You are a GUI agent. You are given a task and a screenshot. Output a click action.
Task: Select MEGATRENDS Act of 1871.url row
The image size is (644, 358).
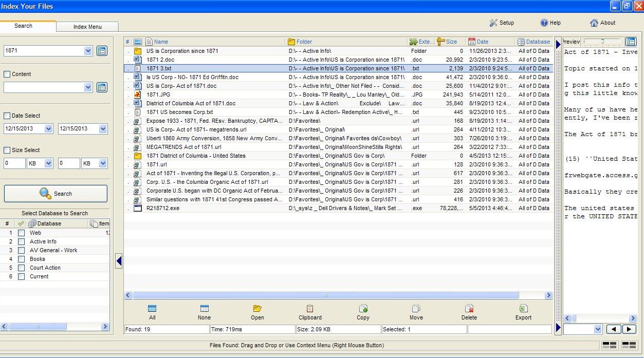(338, 147)
